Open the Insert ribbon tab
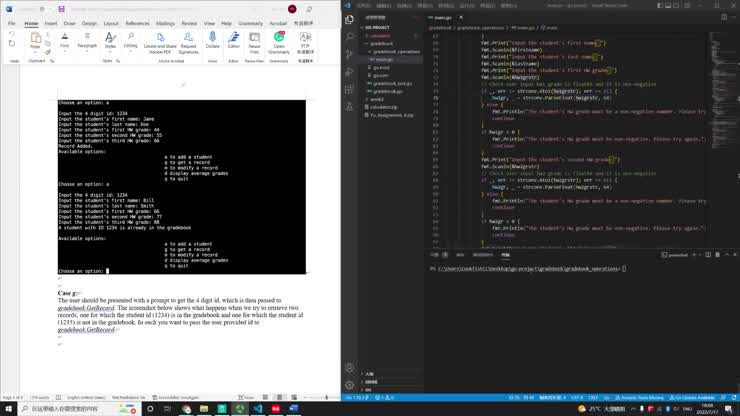This screenshot has width=740, height=416. click(50, 23)
